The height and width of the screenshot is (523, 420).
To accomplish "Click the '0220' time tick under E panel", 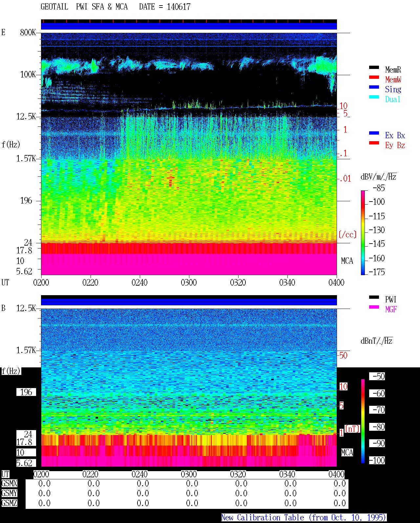I will coord(90,282).
